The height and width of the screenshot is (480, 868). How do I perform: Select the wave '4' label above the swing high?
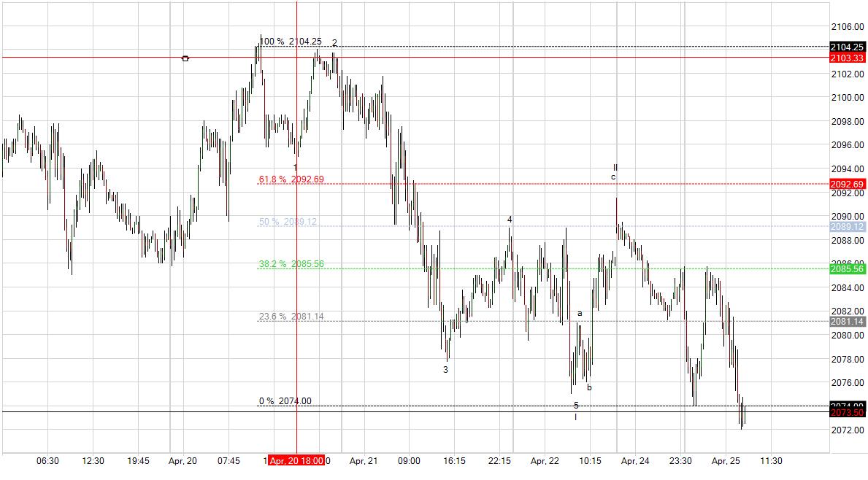pos(510,220)
